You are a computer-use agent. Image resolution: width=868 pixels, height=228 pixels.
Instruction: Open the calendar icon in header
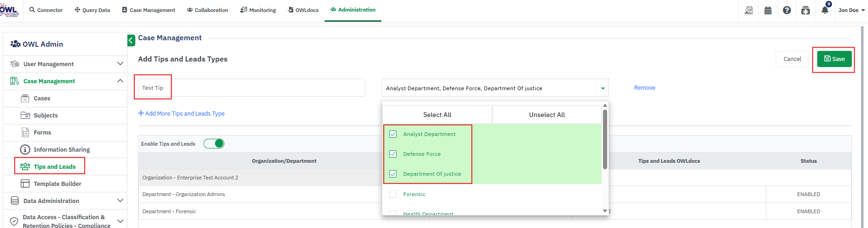coord(768,10)
